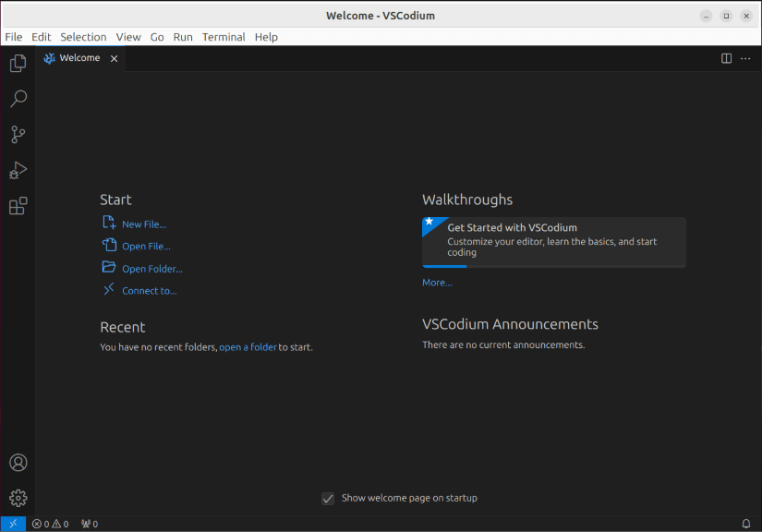The height and width of the screenshot is (532, 762).
Task: Open the File menu
Action: coord(14,37)
